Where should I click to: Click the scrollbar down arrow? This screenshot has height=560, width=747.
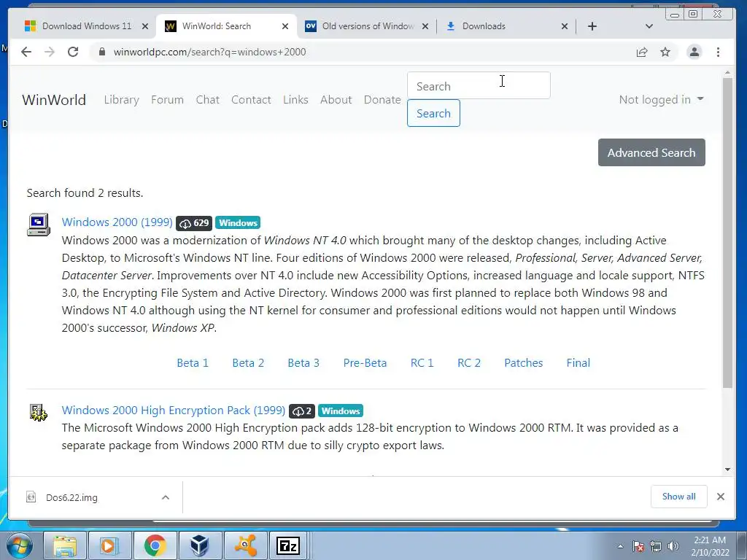(727, 470)
